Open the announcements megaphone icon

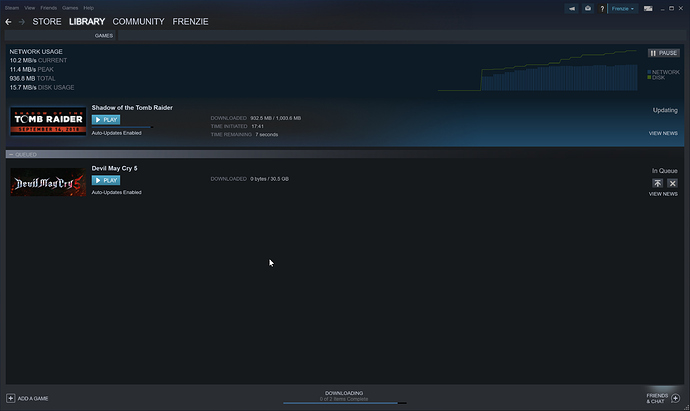pos(571,8)
